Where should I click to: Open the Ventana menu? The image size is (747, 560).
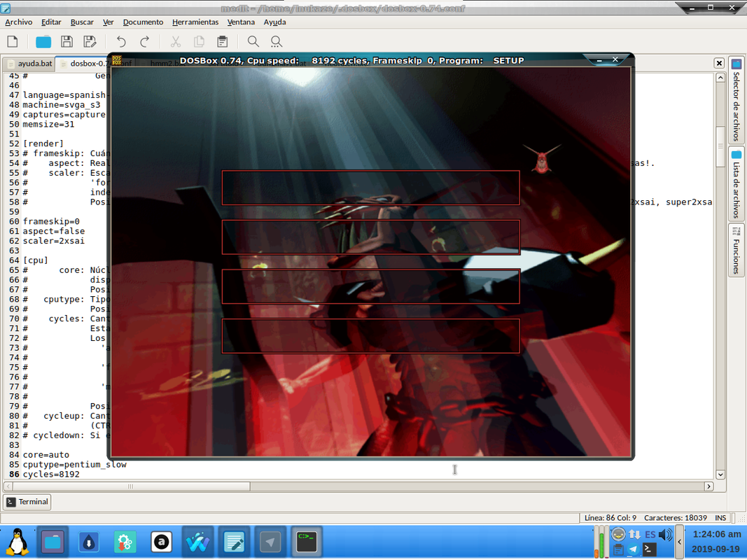click(241, 22)
